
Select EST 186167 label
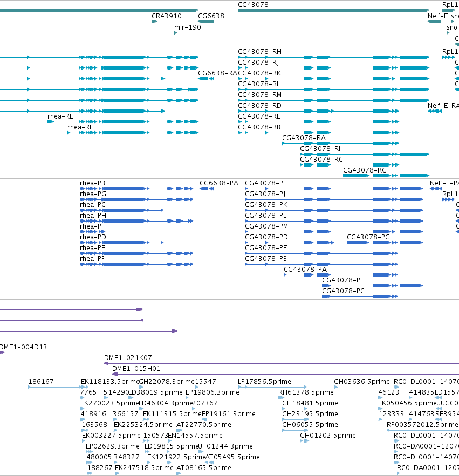click(41, 381)
